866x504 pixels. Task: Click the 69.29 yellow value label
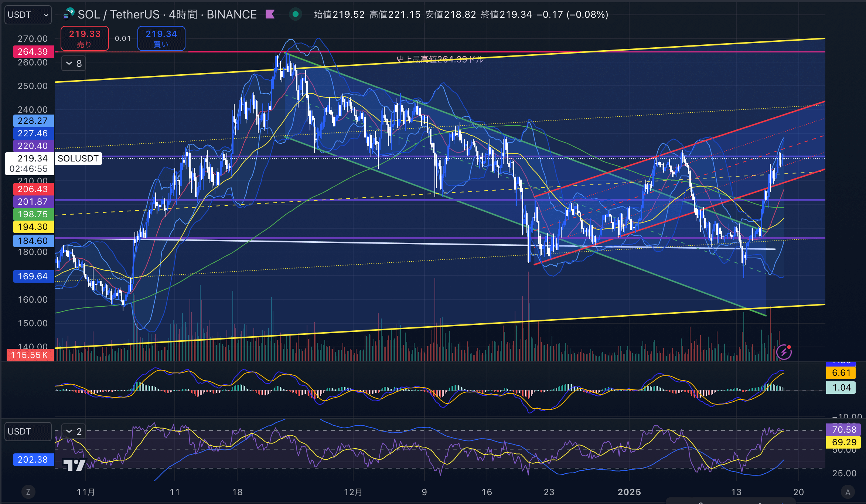coord(844,442)
